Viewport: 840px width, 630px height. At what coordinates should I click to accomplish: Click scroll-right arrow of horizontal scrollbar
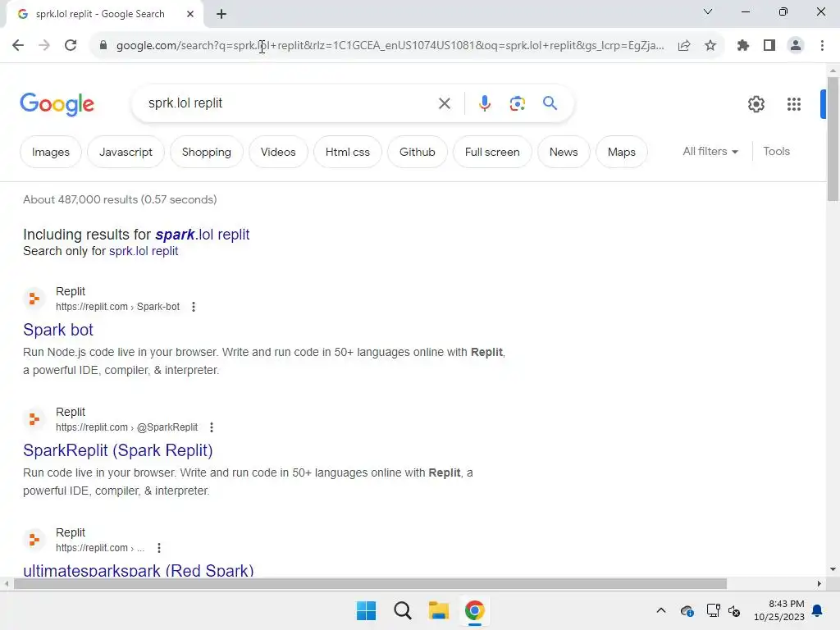pyautogui.click(x=819, y=584)
